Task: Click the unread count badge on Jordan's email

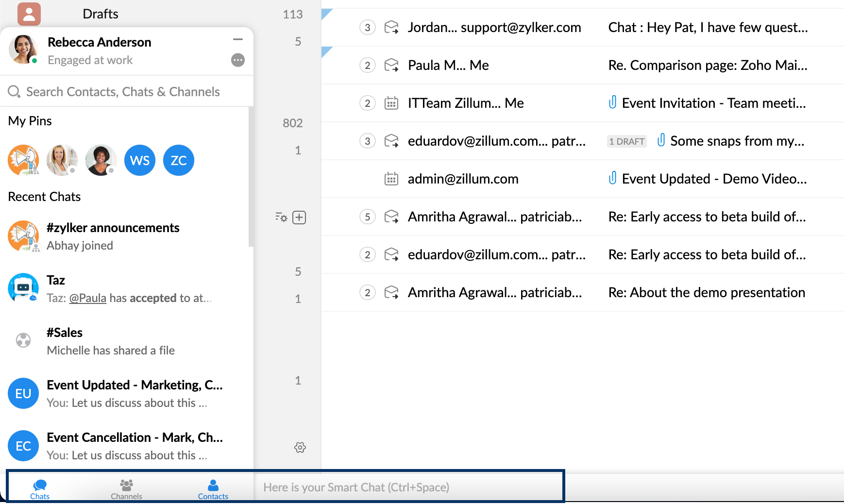Action: 368,28
